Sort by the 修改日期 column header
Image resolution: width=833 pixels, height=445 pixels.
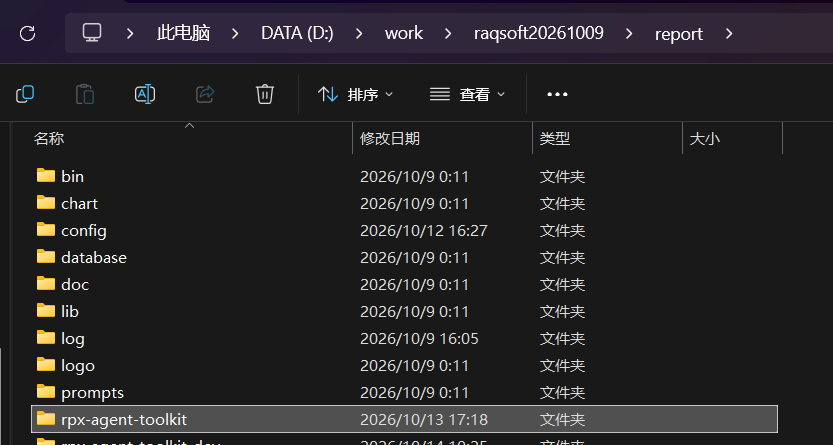[x=390, y=139]
